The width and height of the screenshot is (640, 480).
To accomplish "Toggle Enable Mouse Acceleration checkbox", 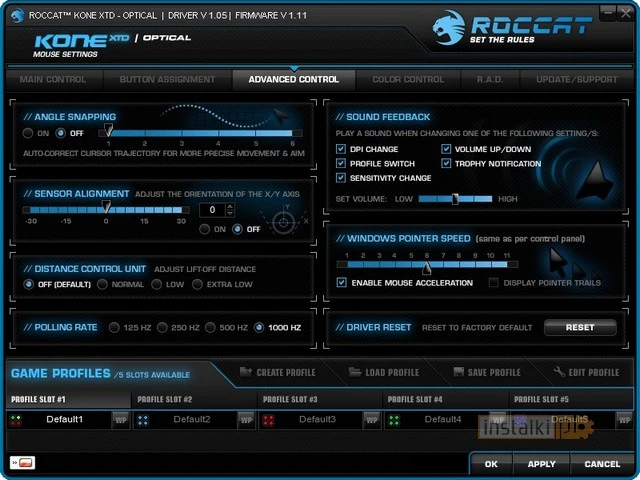I will tap(342, 282).
